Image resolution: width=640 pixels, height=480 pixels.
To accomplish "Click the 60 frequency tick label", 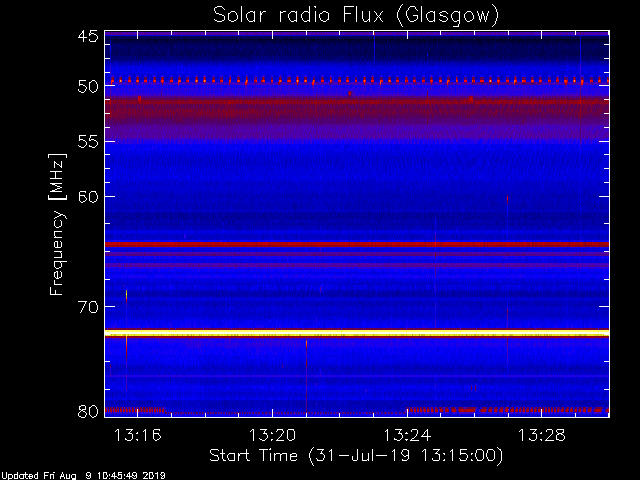I will [88, 197].
